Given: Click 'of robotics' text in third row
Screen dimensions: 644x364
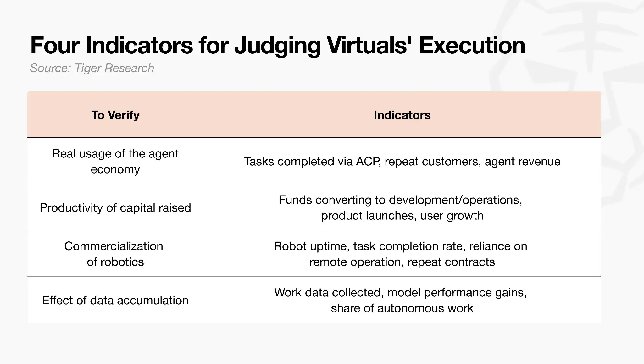Looking at the screenshot, I should 115,262.
